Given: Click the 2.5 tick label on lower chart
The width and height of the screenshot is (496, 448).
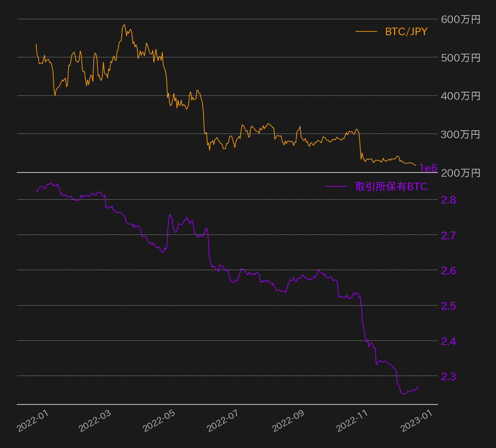Looking at the screenshot, I should pyautogui.click(x=449, y=306).
